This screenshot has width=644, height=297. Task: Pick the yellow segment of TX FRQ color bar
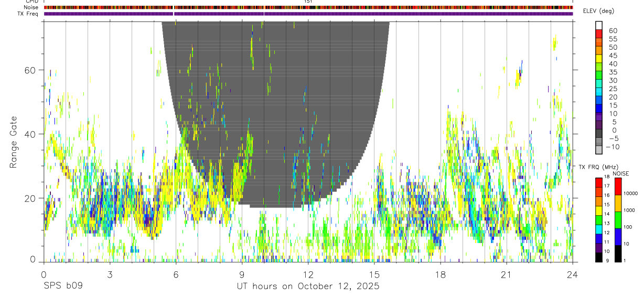(x=599, y=211)
